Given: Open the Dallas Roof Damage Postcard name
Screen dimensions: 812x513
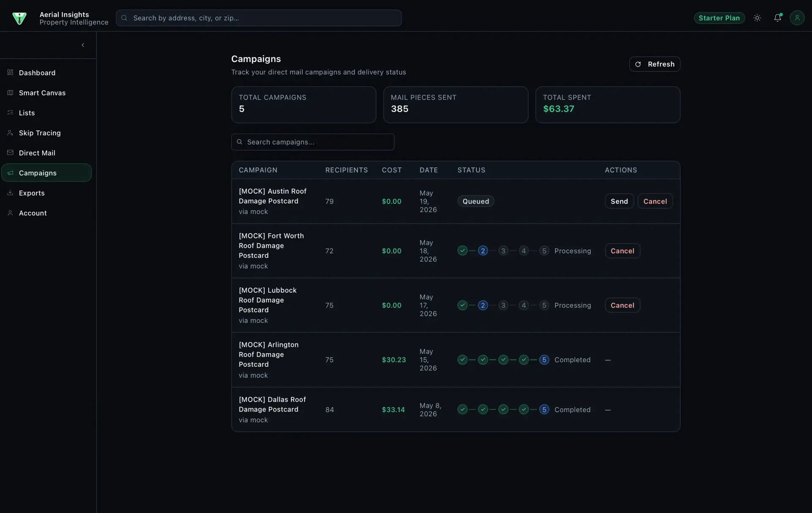Looking at the screenshot, I should pos(272,404).
